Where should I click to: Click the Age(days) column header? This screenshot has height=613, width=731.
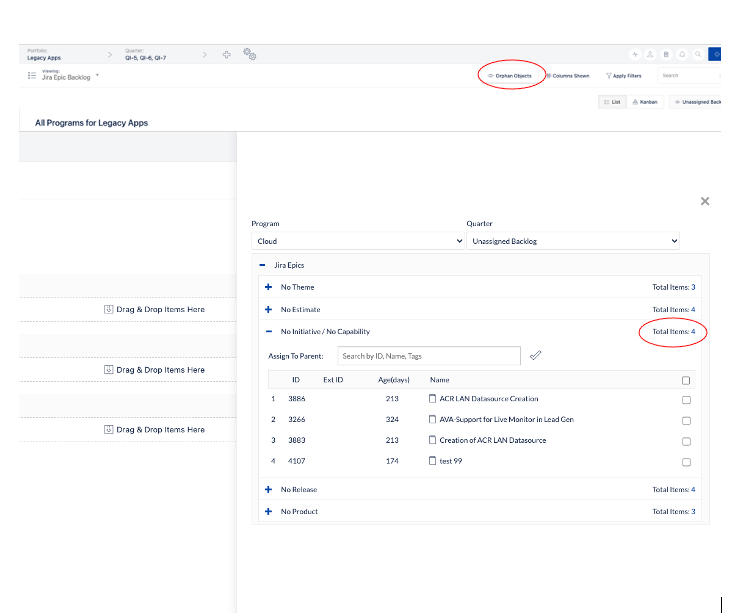393,380
